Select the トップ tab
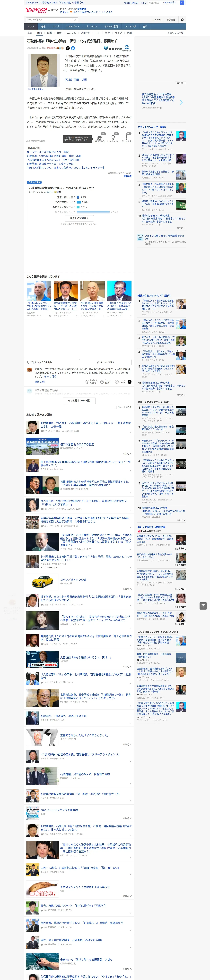Screen dimensions: 210x980 click(x=31, y=27)
